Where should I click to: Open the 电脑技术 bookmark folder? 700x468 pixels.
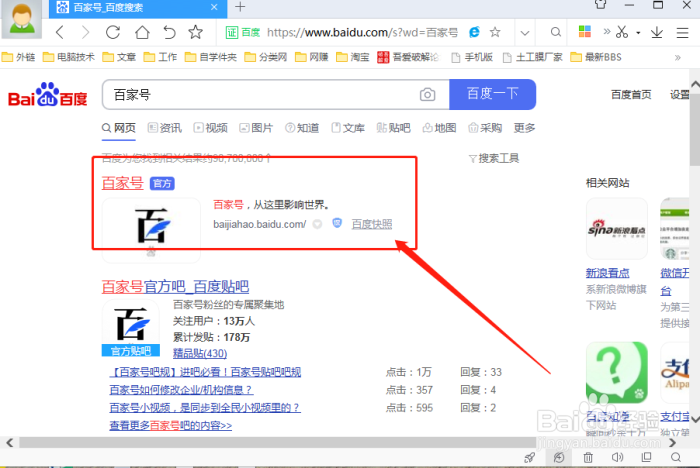tap(68, 57)
